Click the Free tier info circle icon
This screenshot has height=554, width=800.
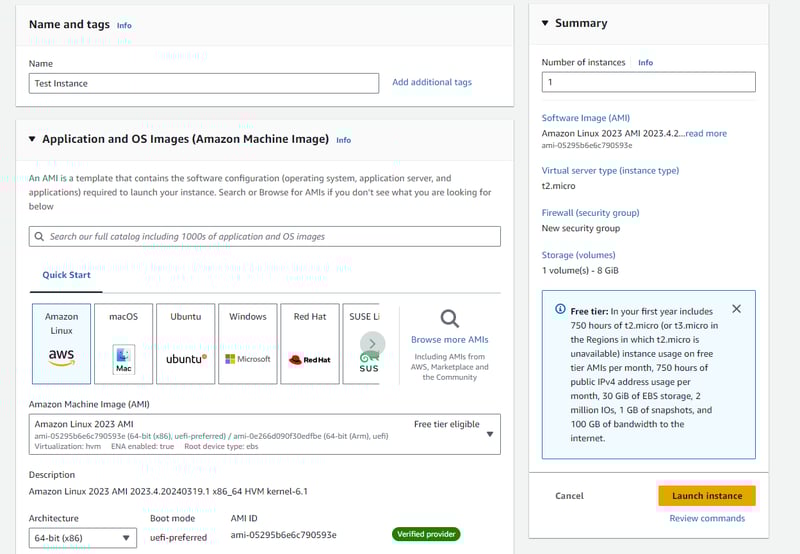point(560,309)
